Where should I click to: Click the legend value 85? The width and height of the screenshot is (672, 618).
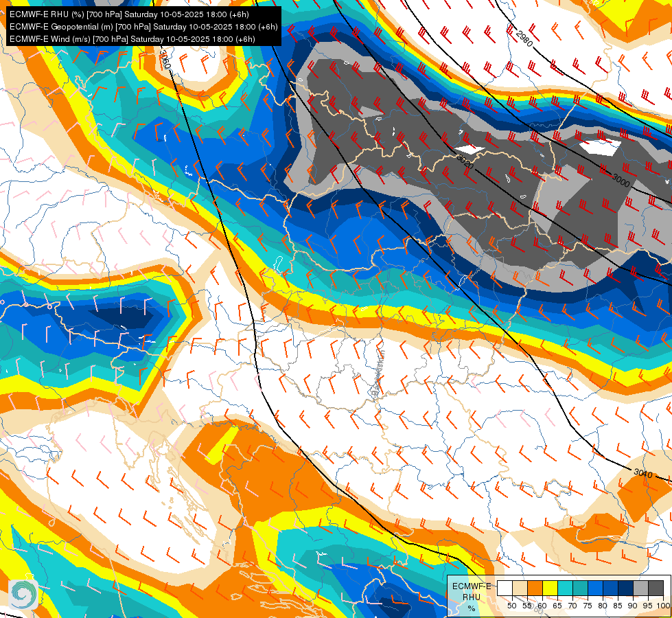click(618, 606)
